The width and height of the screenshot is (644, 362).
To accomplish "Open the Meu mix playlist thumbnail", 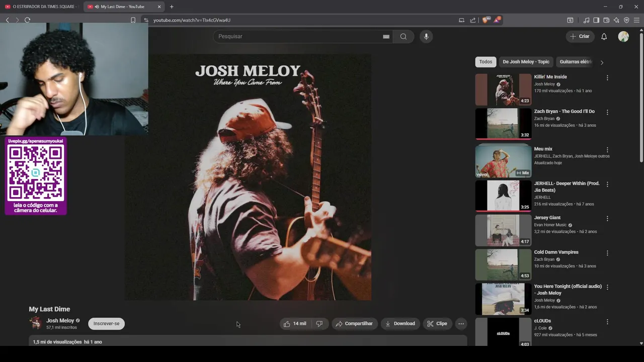I will (x=503, y=161).
